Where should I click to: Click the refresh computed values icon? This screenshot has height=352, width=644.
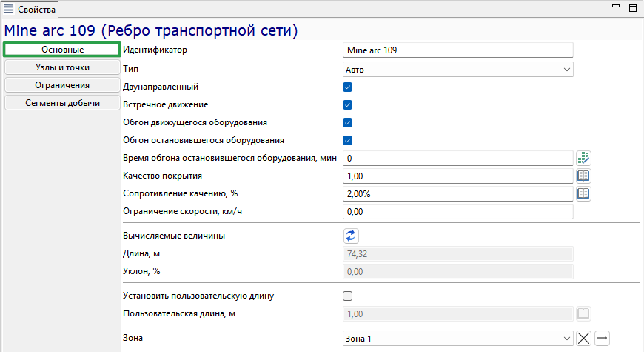(351, 236)
